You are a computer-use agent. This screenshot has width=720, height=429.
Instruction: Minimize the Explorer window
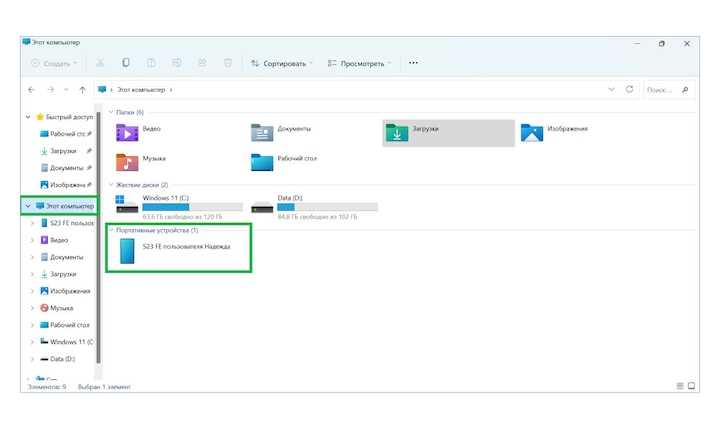637,44
